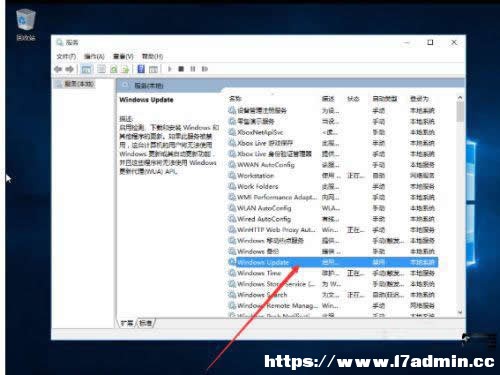The image size is (500, 375).
Task: Click the Restart Service toolbar icon
Action: (x=205, y=69)
